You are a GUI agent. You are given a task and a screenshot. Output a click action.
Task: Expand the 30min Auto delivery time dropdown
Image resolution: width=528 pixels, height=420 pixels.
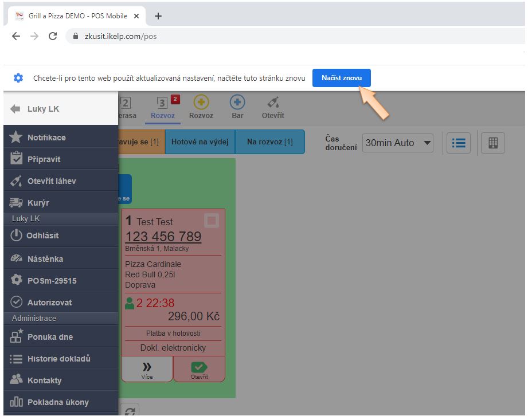[x=398, y=143]
